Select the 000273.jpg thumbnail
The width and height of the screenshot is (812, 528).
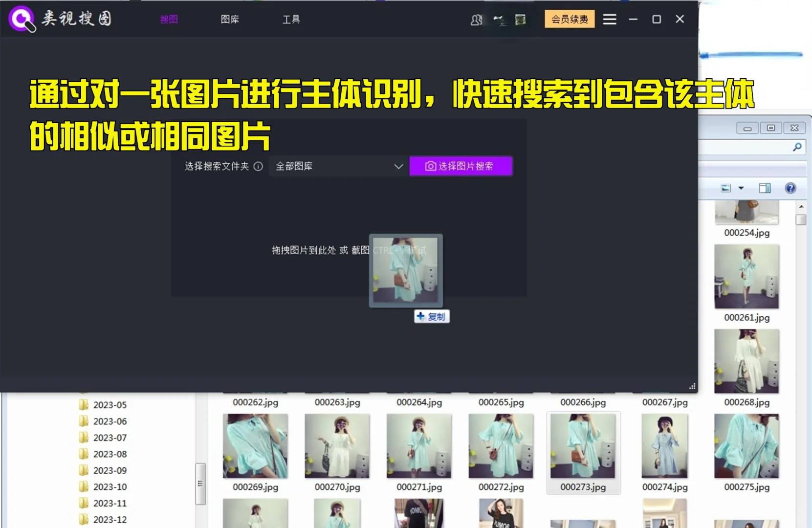[x=584, y=446]
